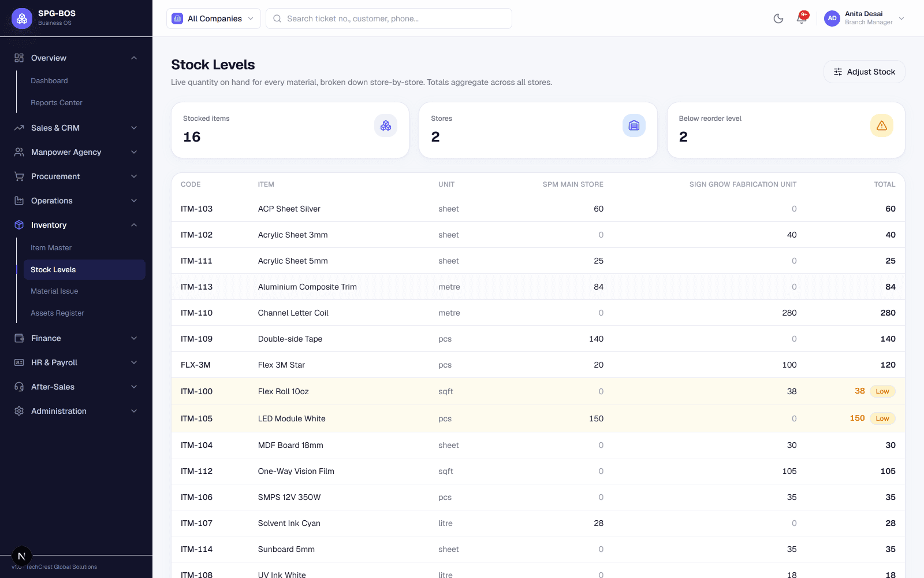Click the sliders icon on Adjust Stock
924x578 pixels.
pos(838,72)
